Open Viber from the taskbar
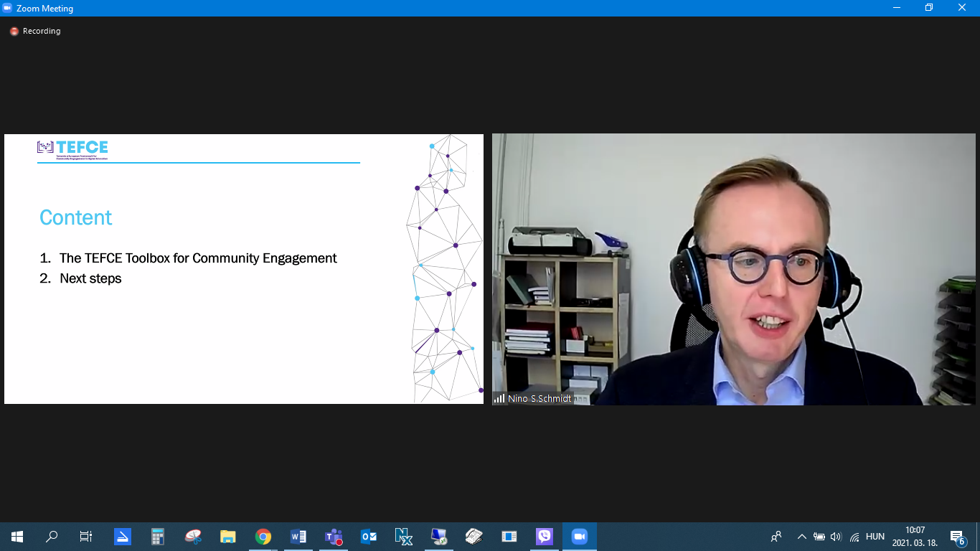This screenshot has width=980, height=551. coord(545,537)
